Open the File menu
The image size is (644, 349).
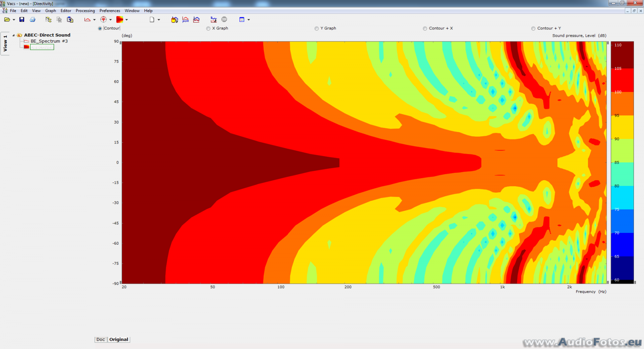(13, 11)
